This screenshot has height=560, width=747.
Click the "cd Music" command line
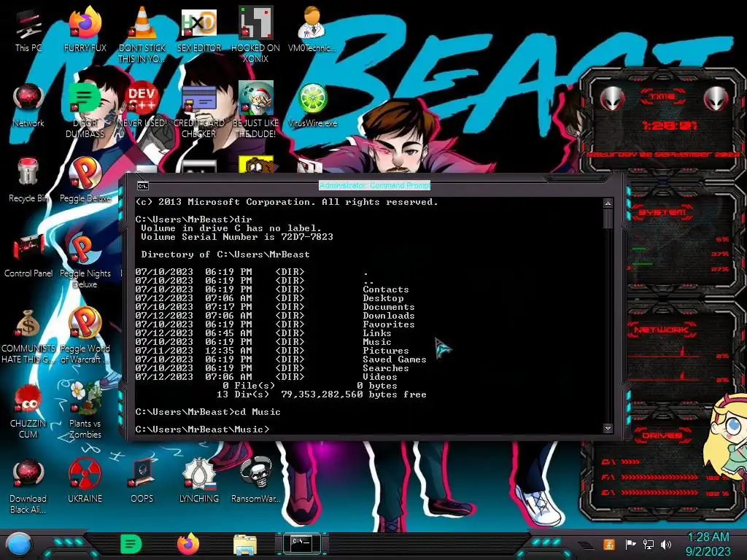coord(208,412)
